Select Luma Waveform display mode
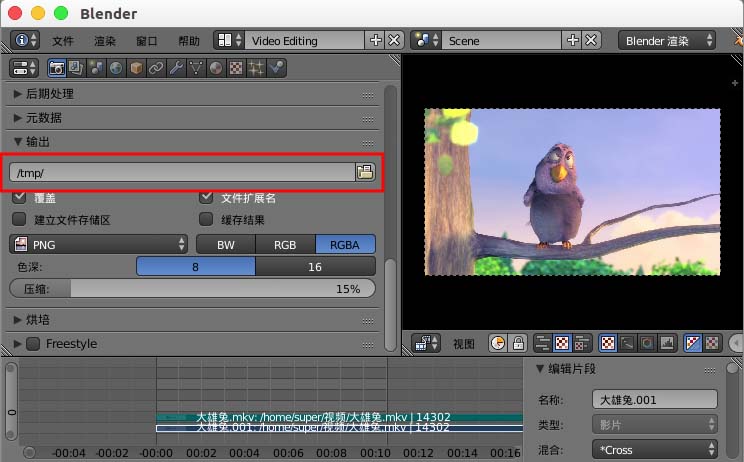Viewport: 744px width, 462px height. [627, 343]
